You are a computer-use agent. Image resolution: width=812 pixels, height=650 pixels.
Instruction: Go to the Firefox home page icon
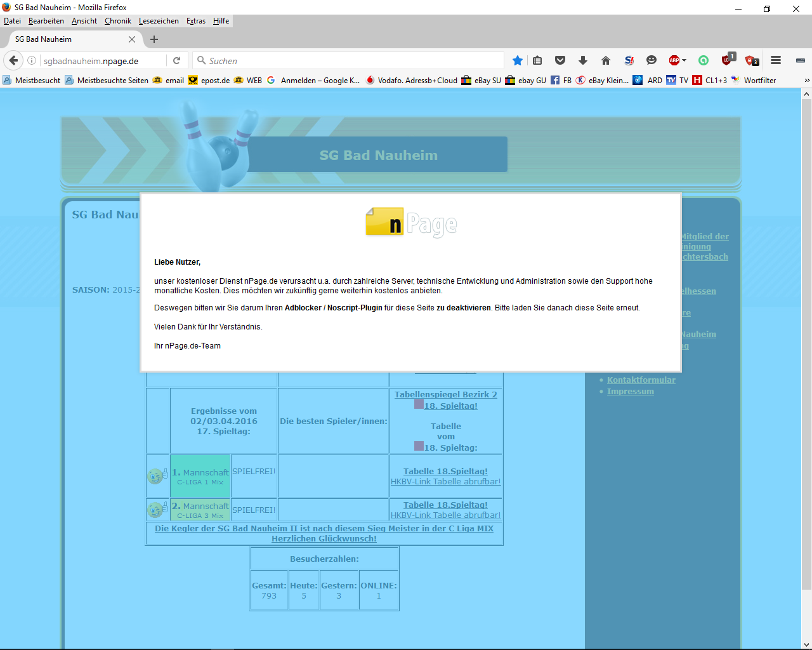pyautogui.click(x=605, y=60)
